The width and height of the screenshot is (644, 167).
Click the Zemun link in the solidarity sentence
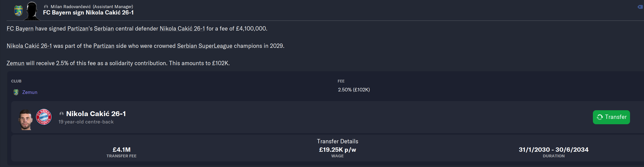pyautogui.click(x=16, y=63)
